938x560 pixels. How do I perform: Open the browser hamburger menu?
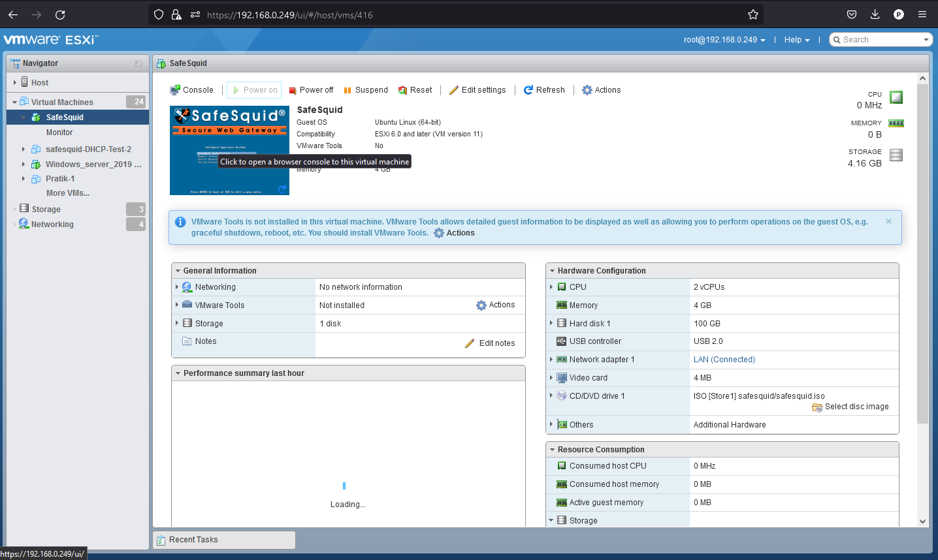pyautogui.click(x=922, y=14)
